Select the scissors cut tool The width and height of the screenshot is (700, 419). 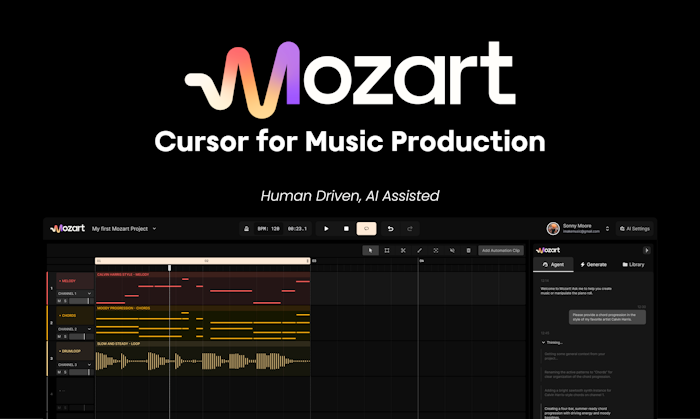(403, 250)
